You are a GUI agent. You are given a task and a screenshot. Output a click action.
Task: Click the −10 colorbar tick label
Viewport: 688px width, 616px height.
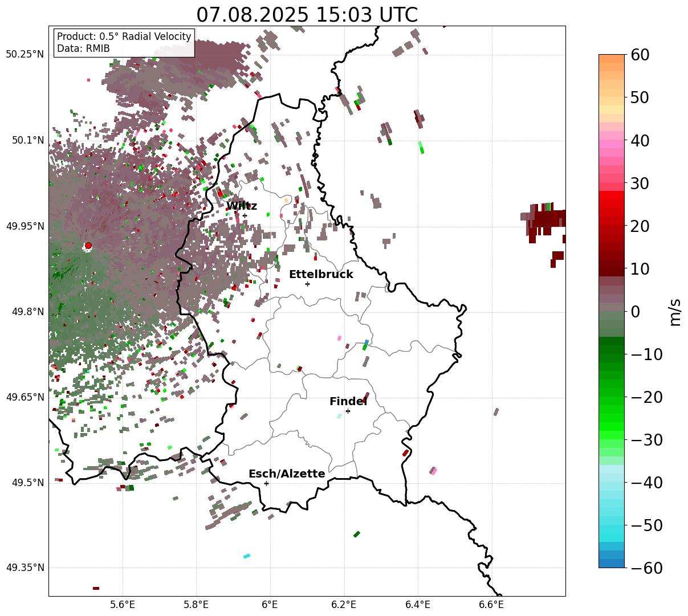pos(646,354)
